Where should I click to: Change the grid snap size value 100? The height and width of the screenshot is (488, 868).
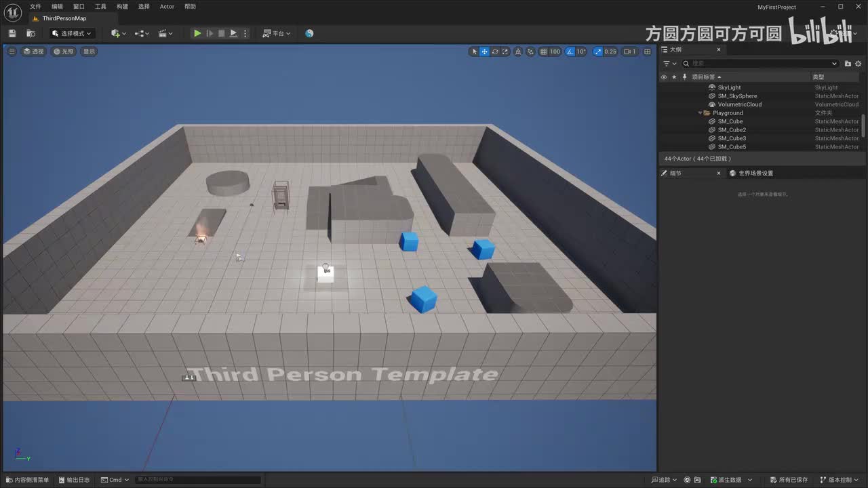(555, 52)
